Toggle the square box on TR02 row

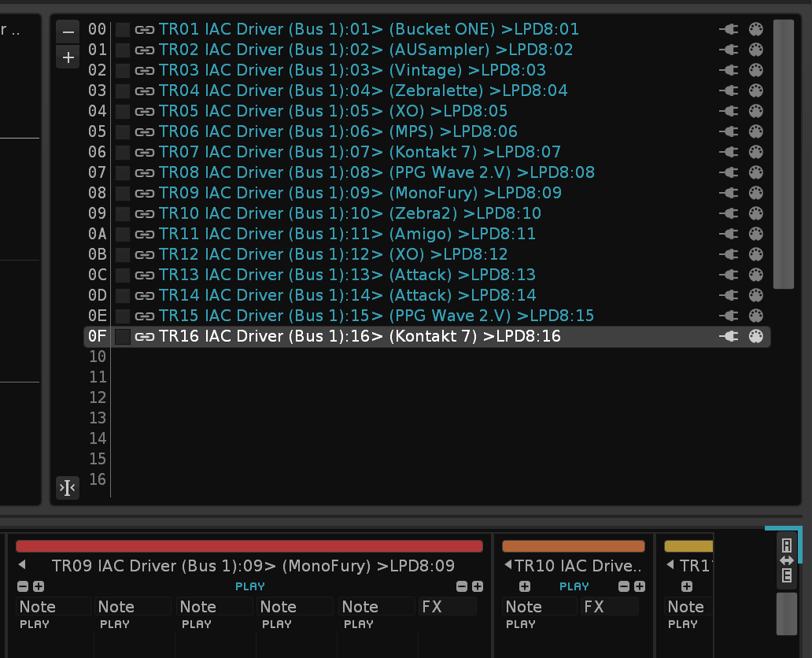point(123,50)
